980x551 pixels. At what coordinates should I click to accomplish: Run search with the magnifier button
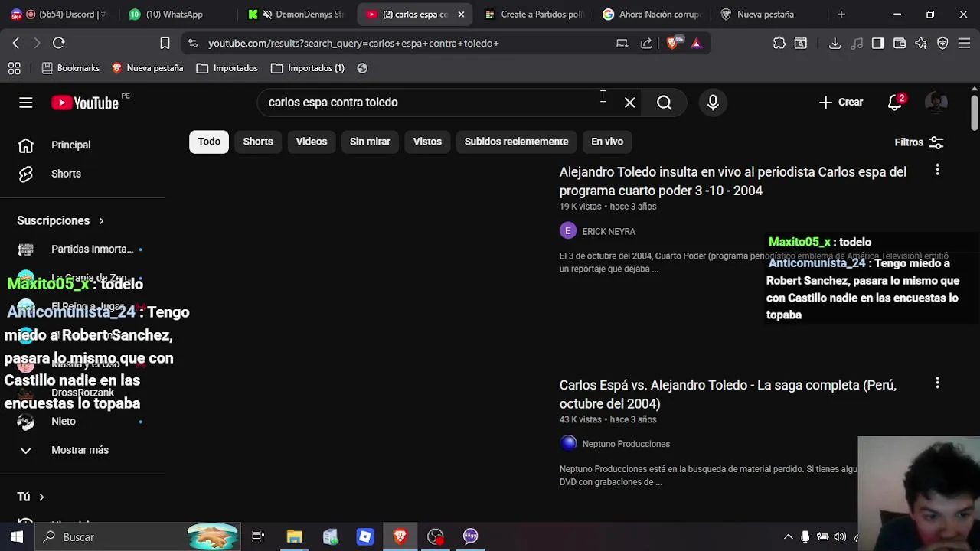tap(664, 103)
